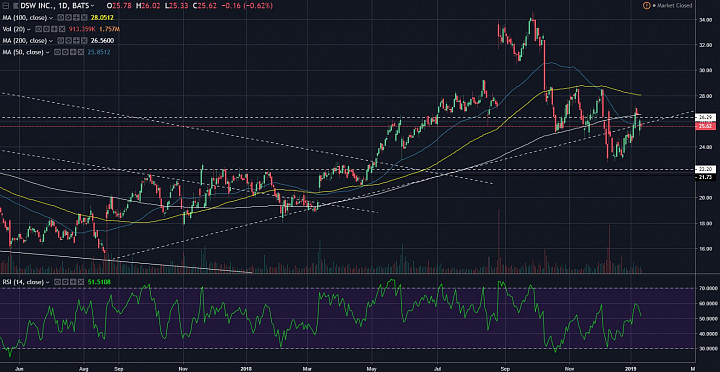Remove the MA (200, close) indicator with X
The height and width of the screenshot is (372, 720).
click(x=84, y=41)
